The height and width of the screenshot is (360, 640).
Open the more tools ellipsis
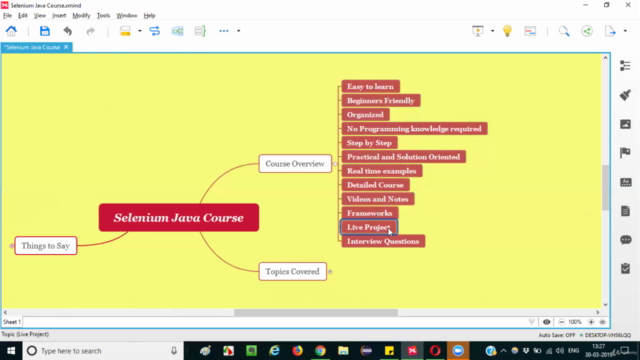(x=224, y=31)
